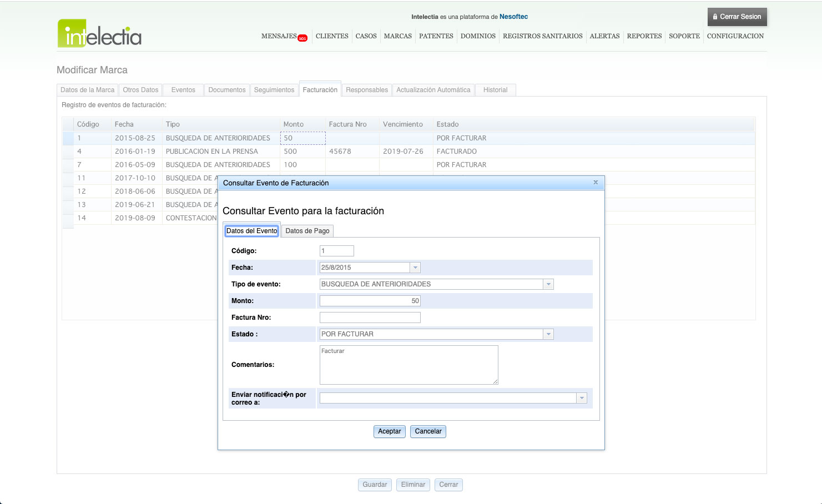Follow the Nesoftec link
Viewport: 822px width, 504px height.
pyautogui.click(x=513, y=17)
